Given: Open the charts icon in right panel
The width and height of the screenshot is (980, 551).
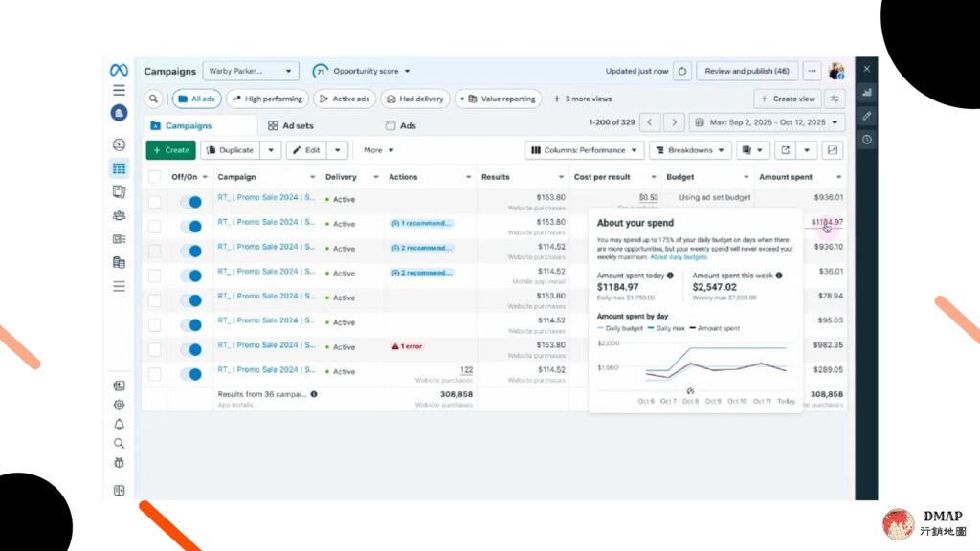Looking at the screenshot, I should click(x=867, y=93).
